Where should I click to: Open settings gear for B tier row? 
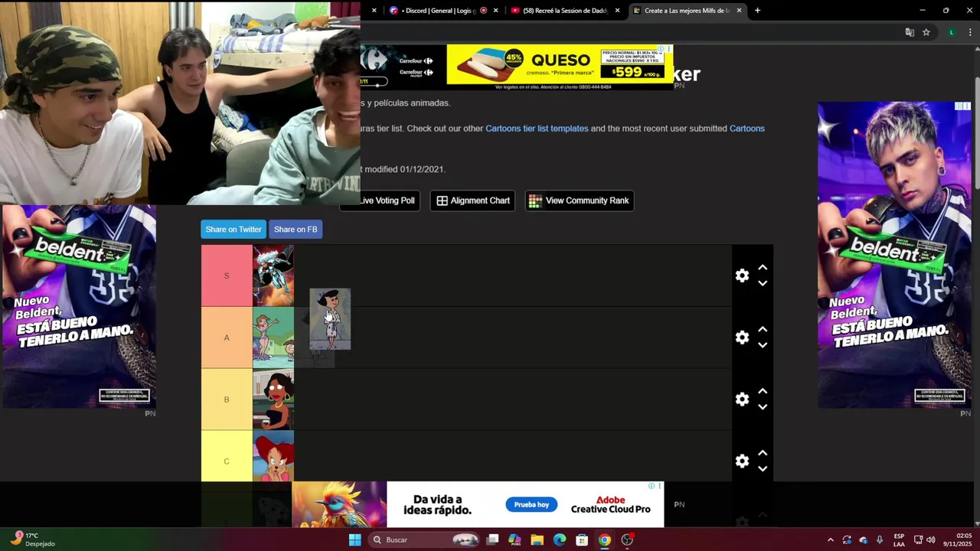(x=742, y=399)
